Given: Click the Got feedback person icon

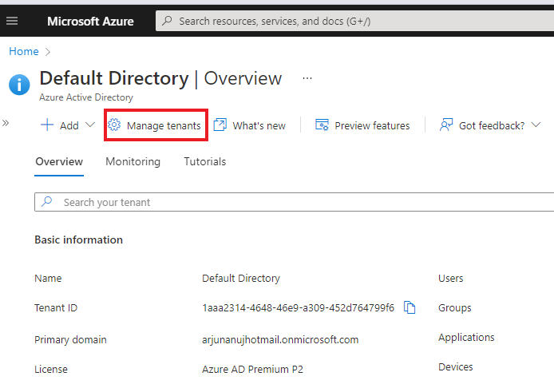Looking at the screenshot, I should [x=446, y=125].
